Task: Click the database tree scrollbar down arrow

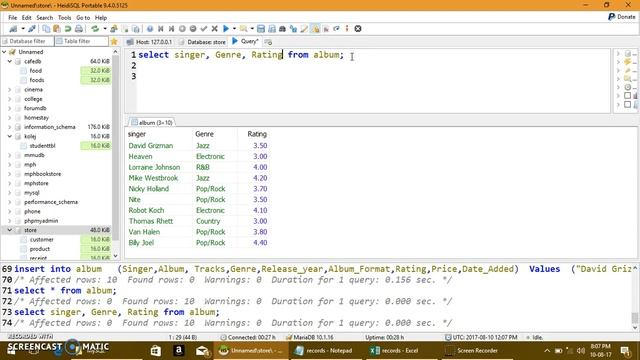Action: (x=116, y=256)
